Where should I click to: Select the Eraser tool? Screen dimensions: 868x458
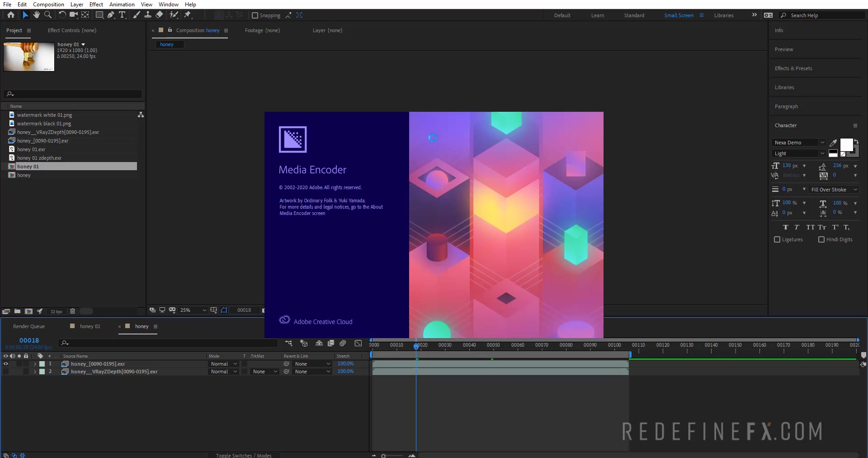point(159,15)
